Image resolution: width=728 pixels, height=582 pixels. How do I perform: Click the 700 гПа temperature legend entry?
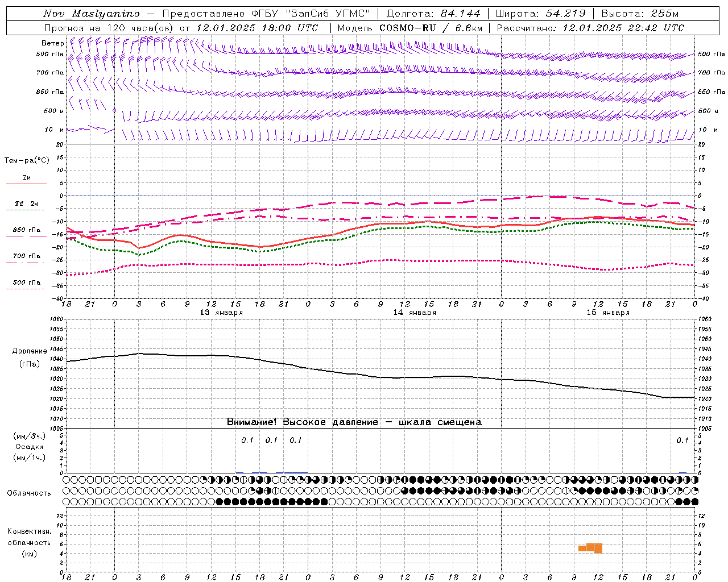coord(26,256)
